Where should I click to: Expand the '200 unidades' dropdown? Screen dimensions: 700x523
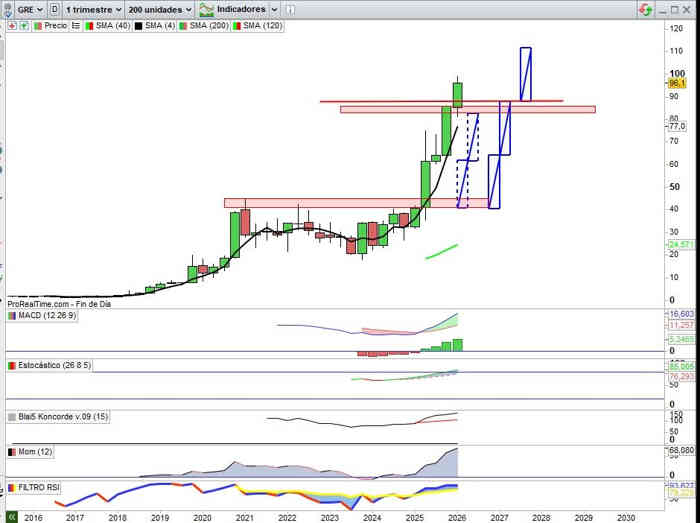[159, 9]
